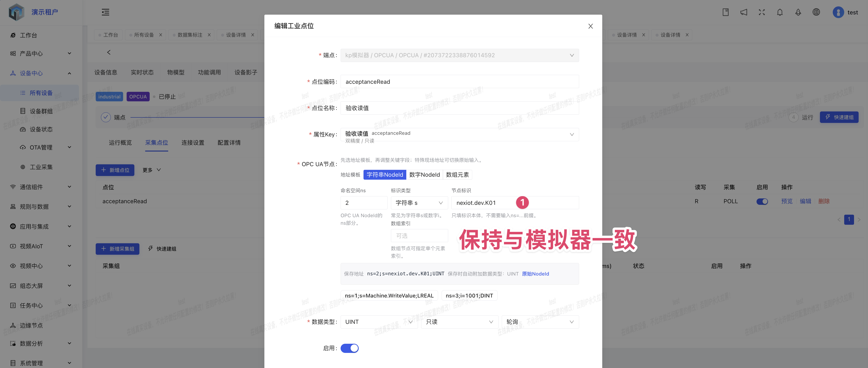This screenshot has width=868, height=368.
Task: Select the 数字NodeId address template
Action: click(424, 175)
